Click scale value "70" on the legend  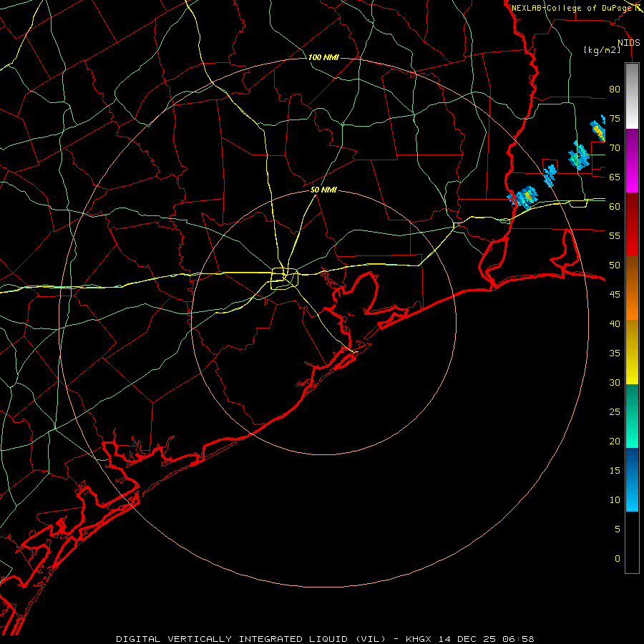pos(615,148)
